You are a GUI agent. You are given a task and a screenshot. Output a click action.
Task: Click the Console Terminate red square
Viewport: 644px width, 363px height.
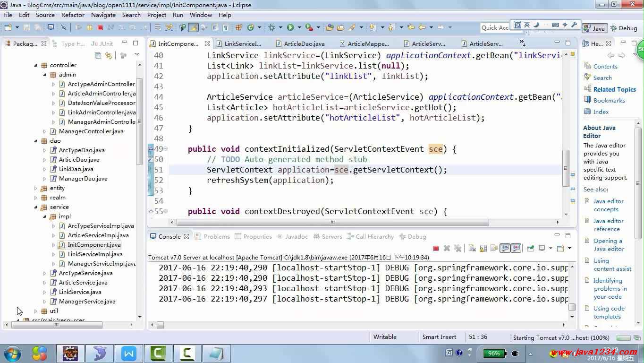(x=436, y=248)
